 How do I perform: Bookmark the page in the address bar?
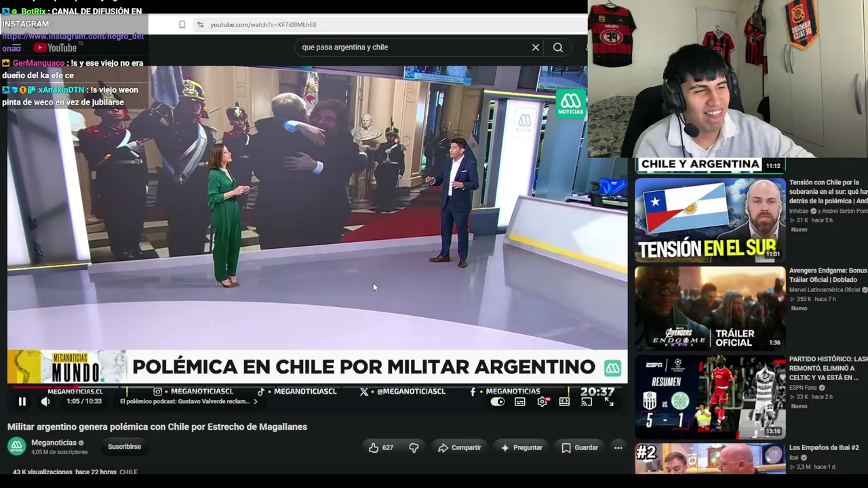click(182, 25)
